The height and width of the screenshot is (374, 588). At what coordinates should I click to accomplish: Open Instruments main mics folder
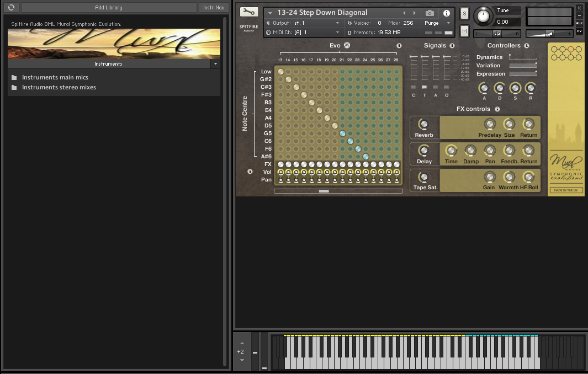pos(55,78)
